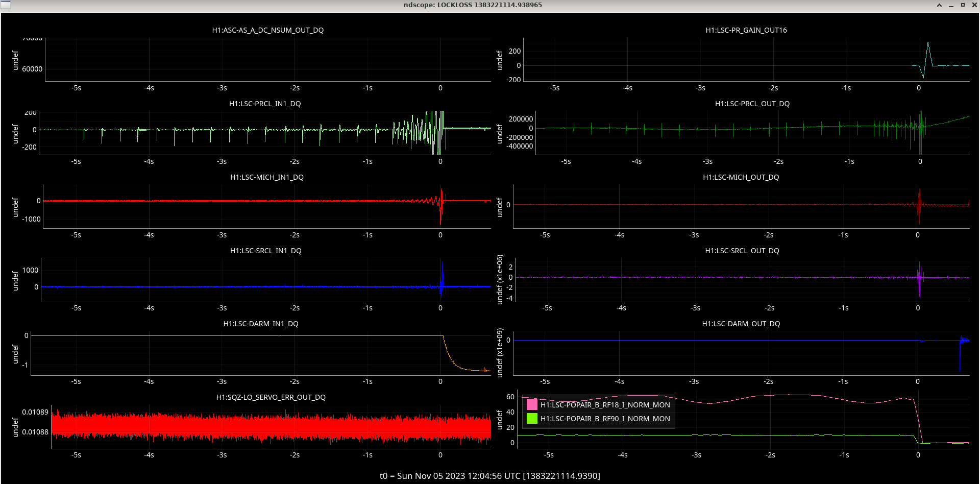The height and width of the screenshot is (484, 980).
Task: Click the purple SRCL_OUT spike near zero
Action: pyautogui.click(x=919, y=281)
